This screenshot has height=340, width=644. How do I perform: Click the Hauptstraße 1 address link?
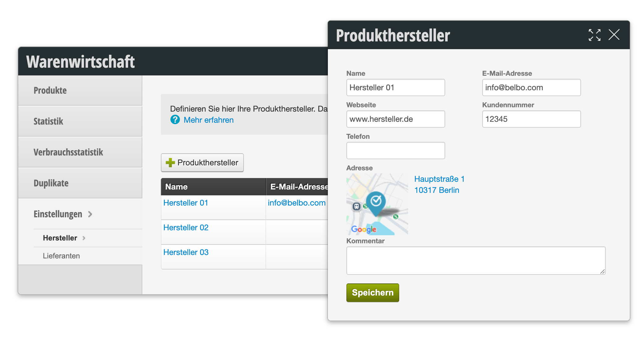(439, 179)
